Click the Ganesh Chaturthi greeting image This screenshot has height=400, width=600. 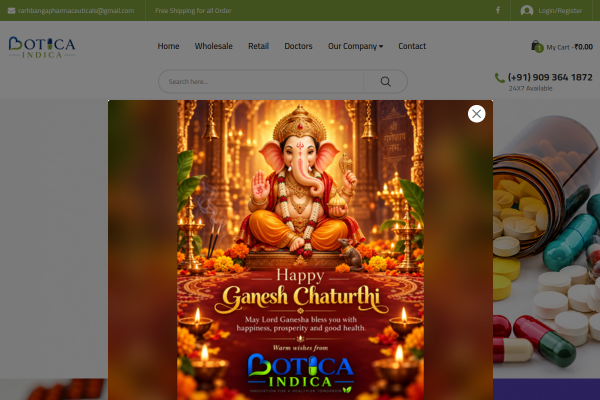pyautogui.click(x=300, y=250)
